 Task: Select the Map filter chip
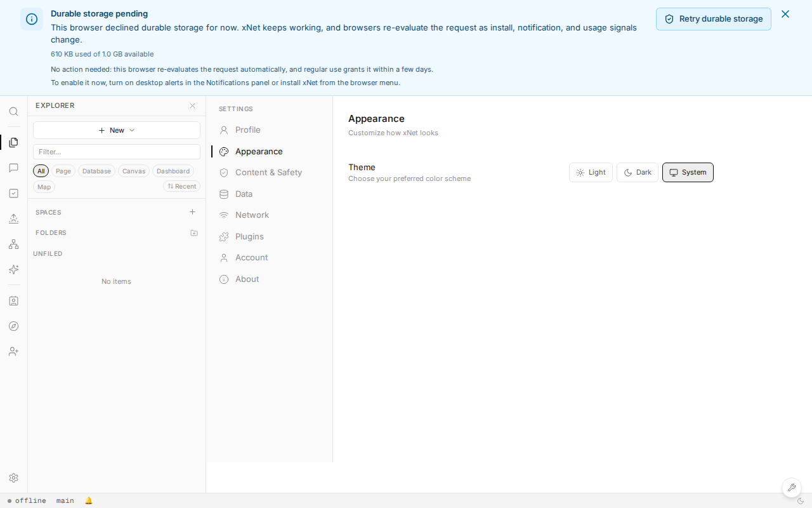tap(44, 187)
